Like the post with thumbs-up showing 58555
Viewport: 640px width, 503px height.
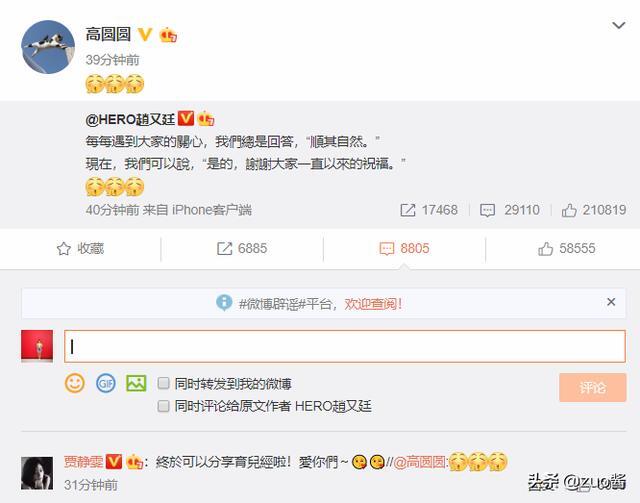[x=567, y=249]
